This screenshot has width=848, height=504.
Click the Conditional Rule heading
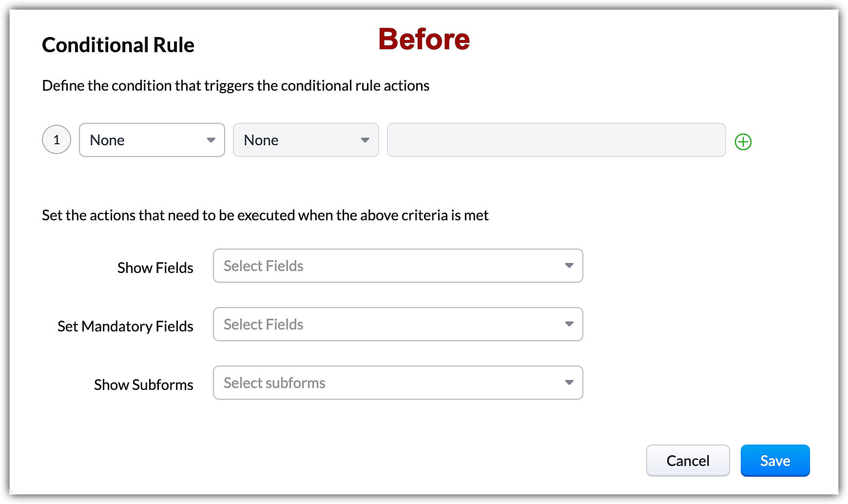pos(118,45)
